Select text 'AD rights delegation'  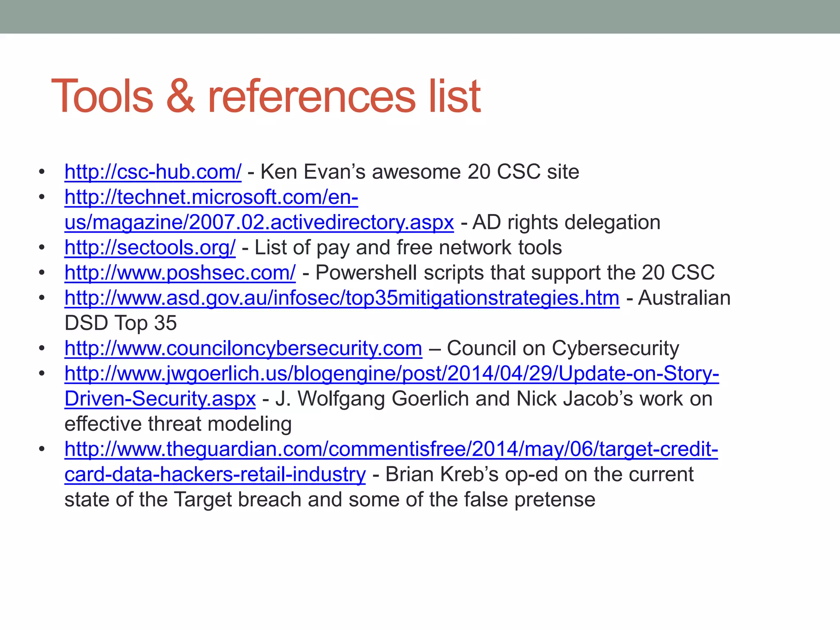click(566, 222)
